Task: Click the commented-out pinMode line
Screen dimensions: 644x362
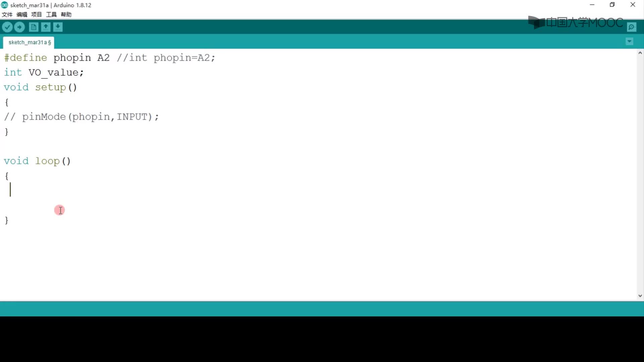Action: (x=82, y=116)
